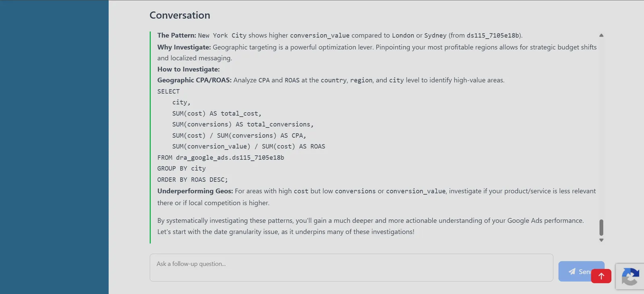Click the 'The Pattern:' bold label
This screenshot has height=294, width=644.
pyautogui.click(x=177, y=35)
